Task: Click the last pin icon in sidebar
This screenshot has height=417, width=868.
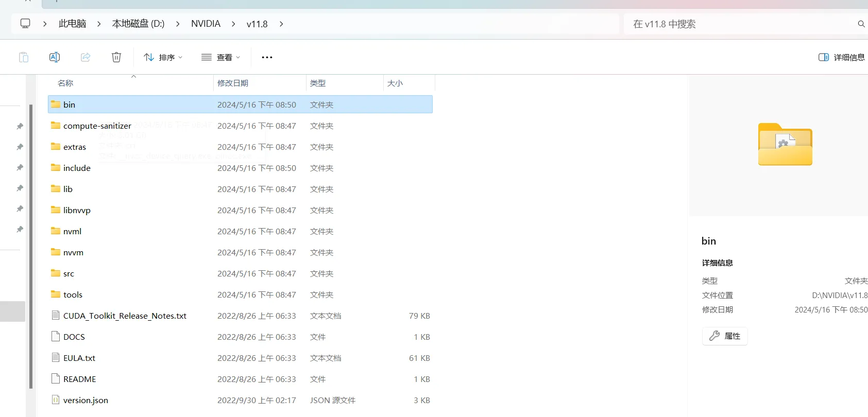Action: click(x=20, y=229)
